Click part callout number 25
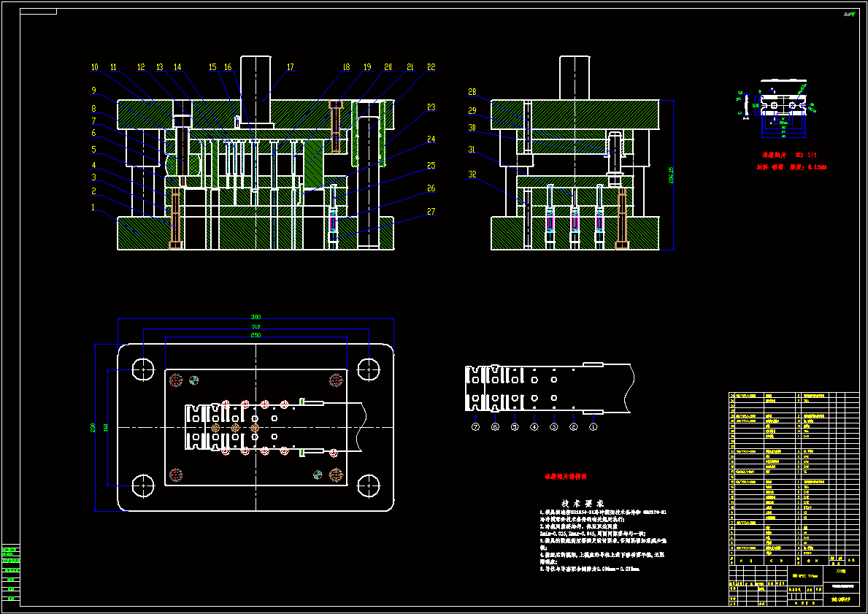The height and width of the screenshot is (614, 868). coord(431,166)
